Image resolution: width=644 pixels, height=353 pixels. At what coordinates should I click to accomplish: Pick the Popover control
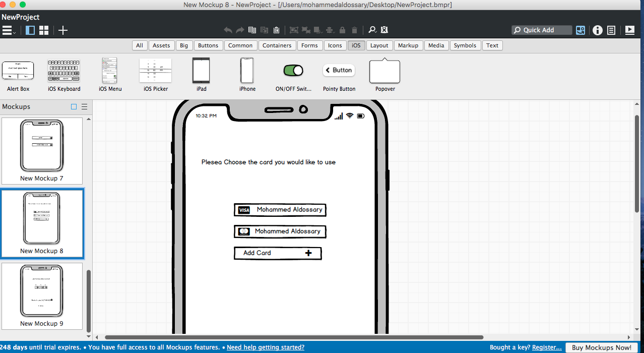pyautogui.click(x=385, y=75)
